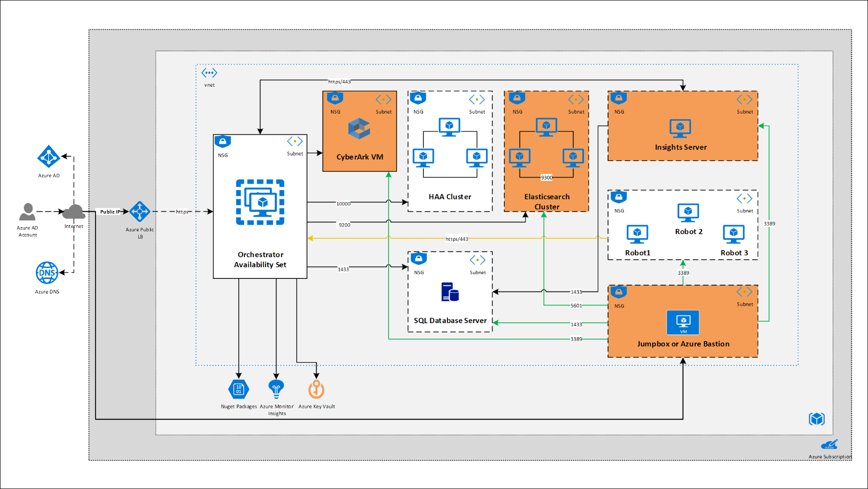Click the Subnet icon in CyberArk box
The image size is (868, 489).
point(383,99)
